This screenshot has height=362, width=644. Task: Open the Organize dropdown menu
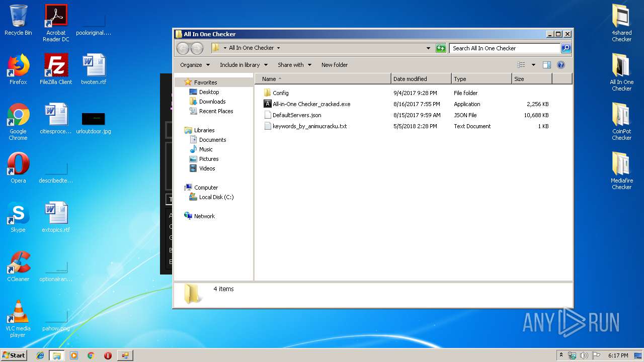(x=194, y=65)
